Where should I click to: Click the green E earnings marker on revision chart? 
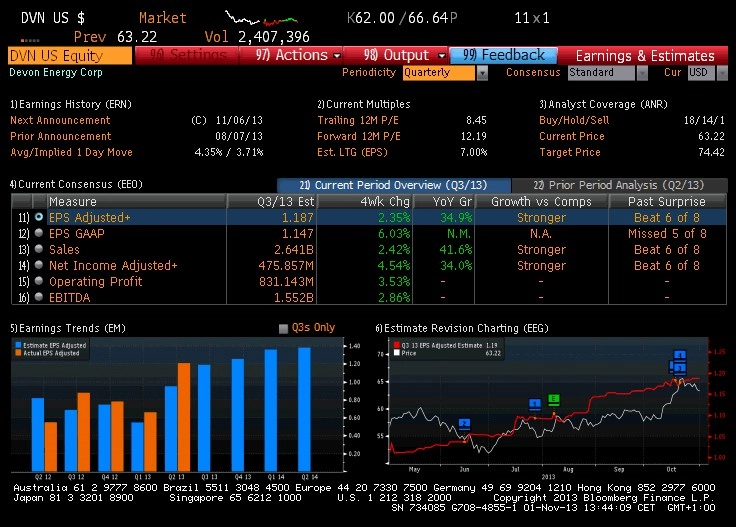click(554, 400)
